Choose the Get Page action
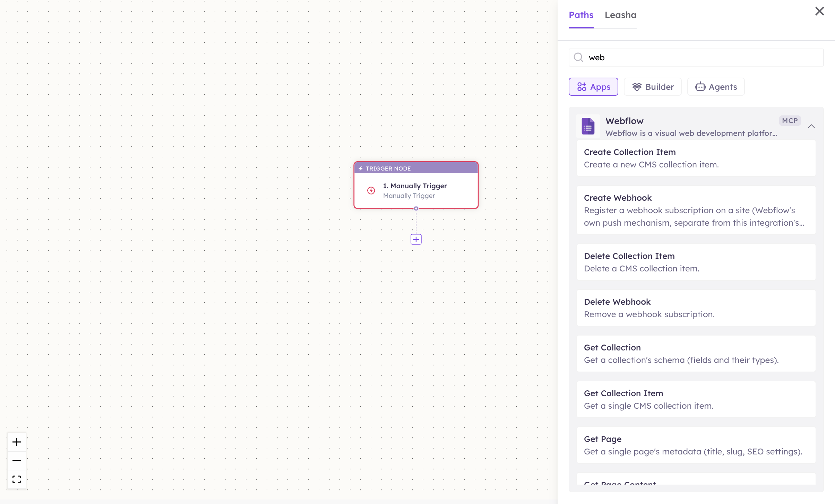Image resolution: width=835 pixels, height=504 pixels. [696, 445]
